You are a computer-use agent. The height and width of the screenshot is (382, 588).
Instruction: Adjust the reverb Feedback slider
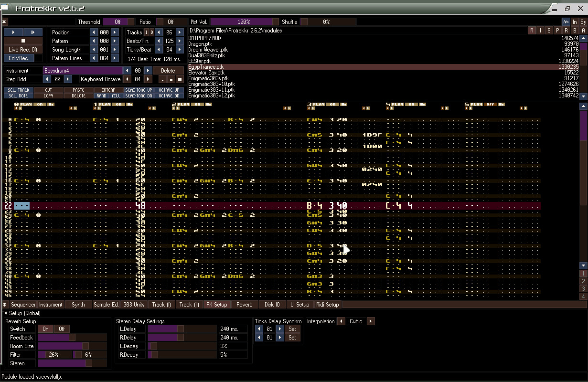tap(73, 338)
